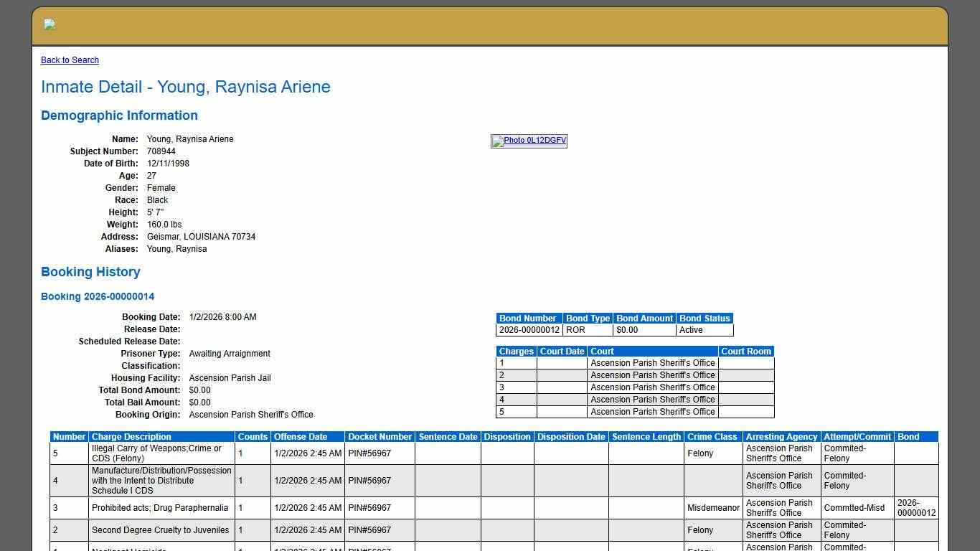Viewport: 980px width, 551px height.
Task: Click the broken logo image in header
Action: tap(50, 25)
